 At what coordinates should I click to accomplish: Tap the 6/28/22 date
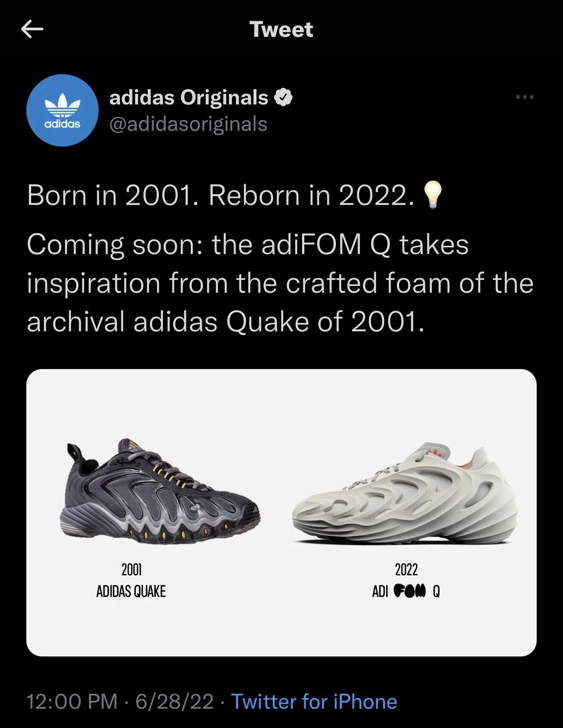pyautogui.click(x=175, y=701)
